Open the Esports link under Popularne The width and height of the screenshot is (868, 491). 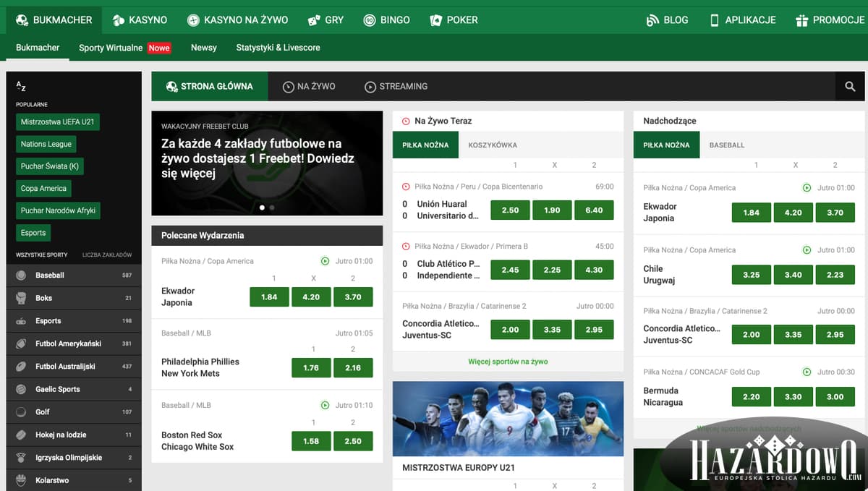click(33, 233)
